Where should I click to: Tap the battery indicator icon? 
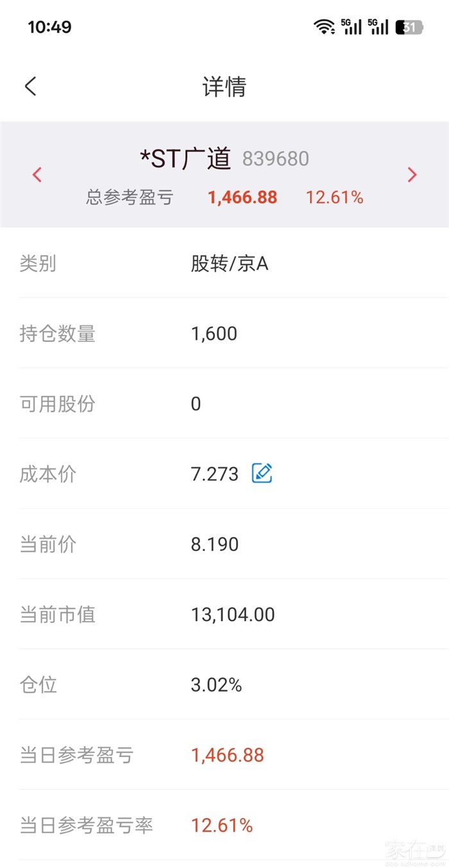tap(409, 27)
